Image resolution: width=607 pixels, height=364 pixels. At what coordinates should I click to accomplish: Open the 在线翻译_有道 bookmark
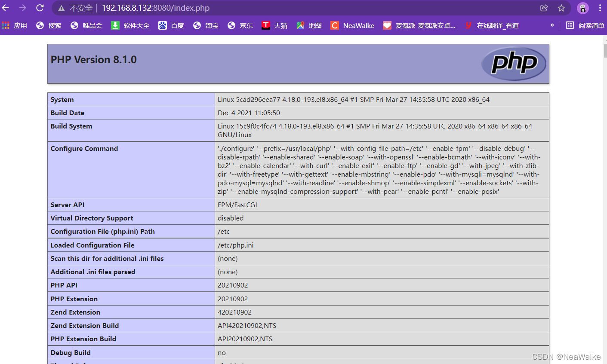[x=492, y=26]
